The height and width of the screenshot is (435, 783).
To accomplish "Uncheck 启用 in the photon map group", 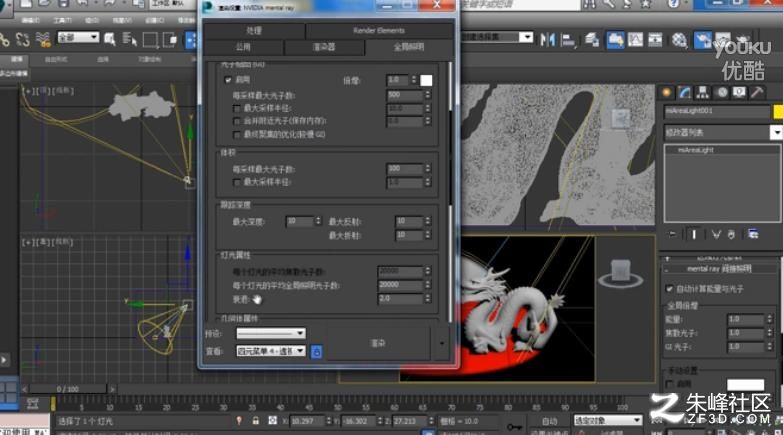I will tap(228, 80).
